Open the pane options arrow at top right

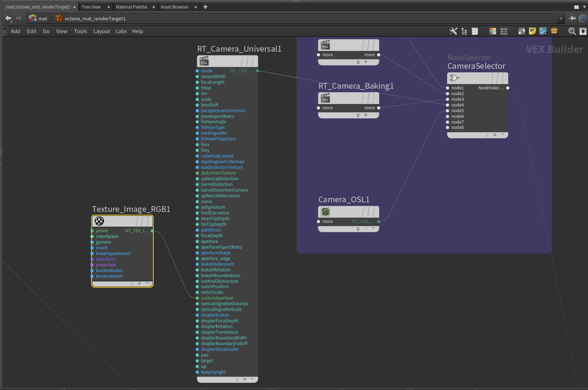coord(584,7)
